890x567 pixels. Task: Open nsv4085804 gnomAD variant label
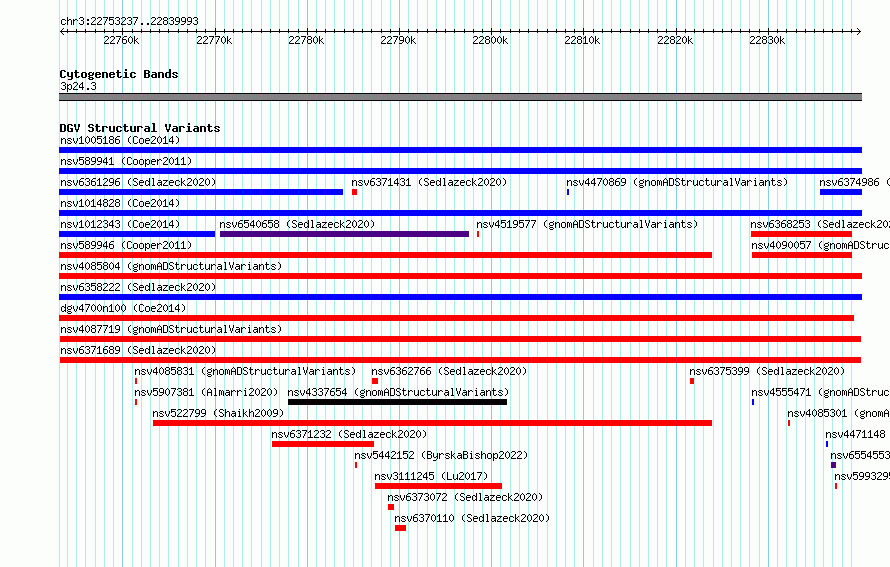click(171, 266)
